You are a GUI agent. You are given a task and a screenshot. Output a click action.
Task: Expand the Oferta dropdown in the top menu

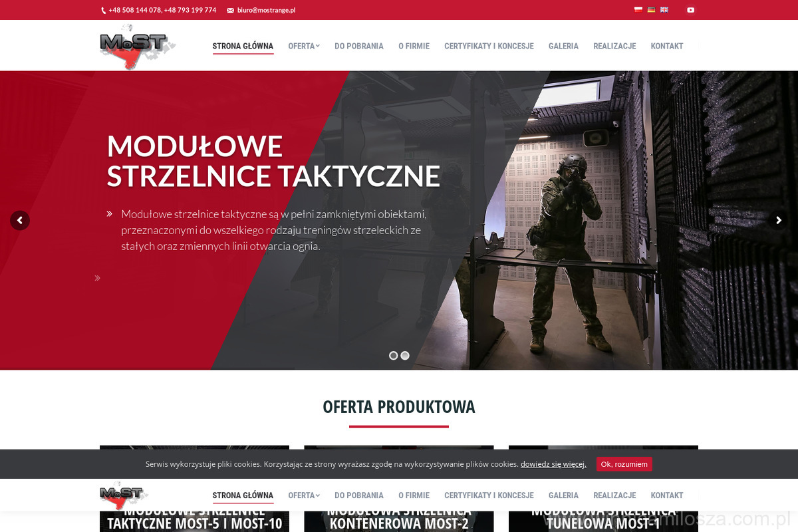[x=303, y=46]
